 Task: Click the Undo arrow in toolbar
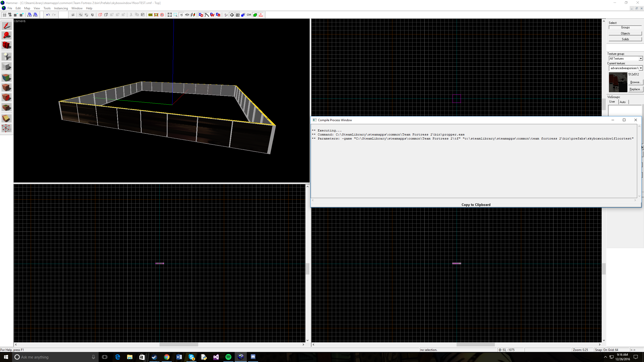pyautogui.click(x=48, y=15)
